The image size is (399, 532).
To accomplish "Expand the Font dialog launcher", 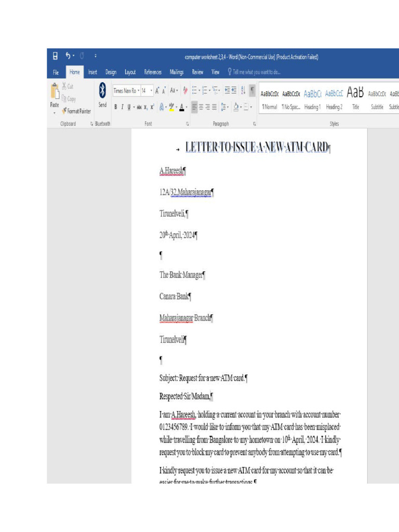I will [187, 124].
